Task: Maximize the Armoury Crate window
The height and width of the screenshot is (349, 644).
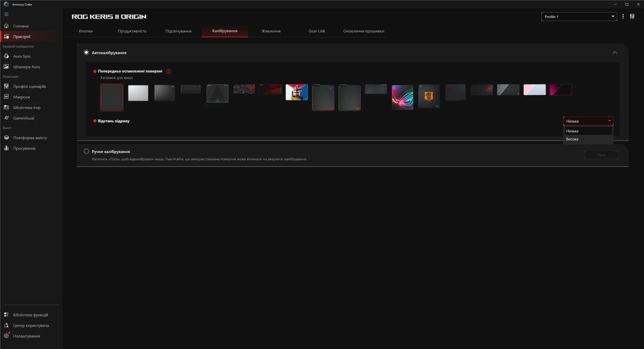Action: 627,4
